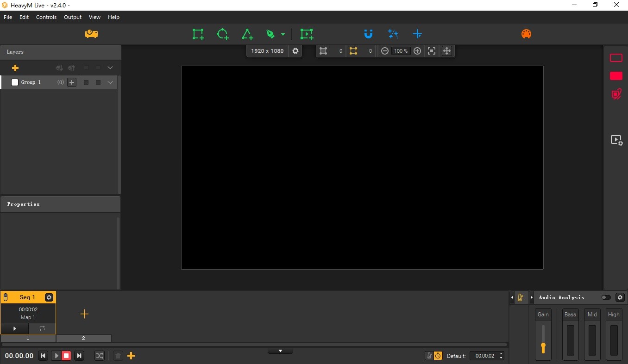This screenshot has width=628, height=364.
Task: Zoom out the canvas with minus
Action: (x=385, y=51)
